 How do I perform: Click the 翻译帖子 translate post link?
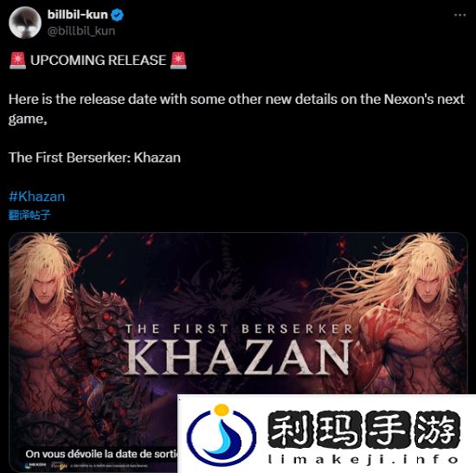click(29, 215)
